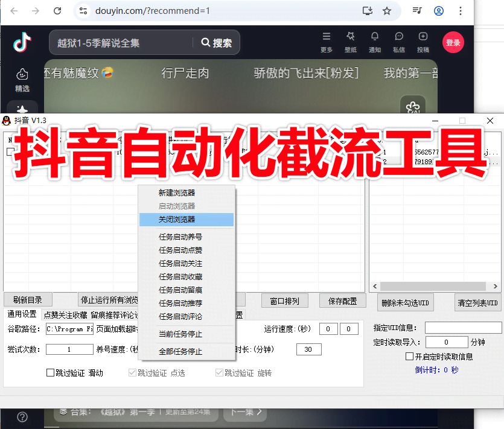The image size is (504, 429).
Task: Enable the 跳过验证 滑动 checkbox
Action: tap(51, 372)
